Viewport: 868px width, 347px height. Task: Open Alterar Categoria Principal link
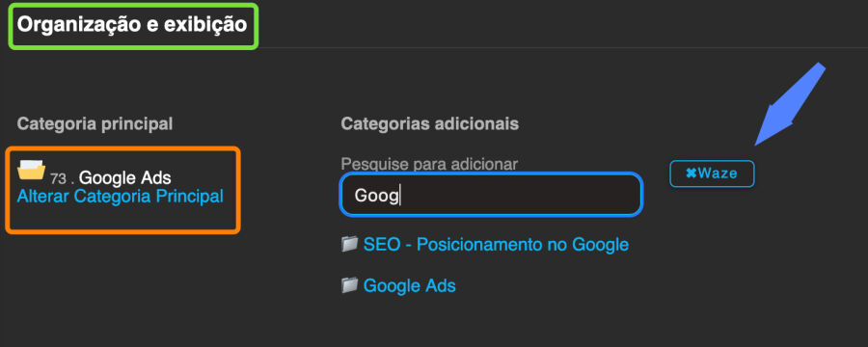[121, 196]
